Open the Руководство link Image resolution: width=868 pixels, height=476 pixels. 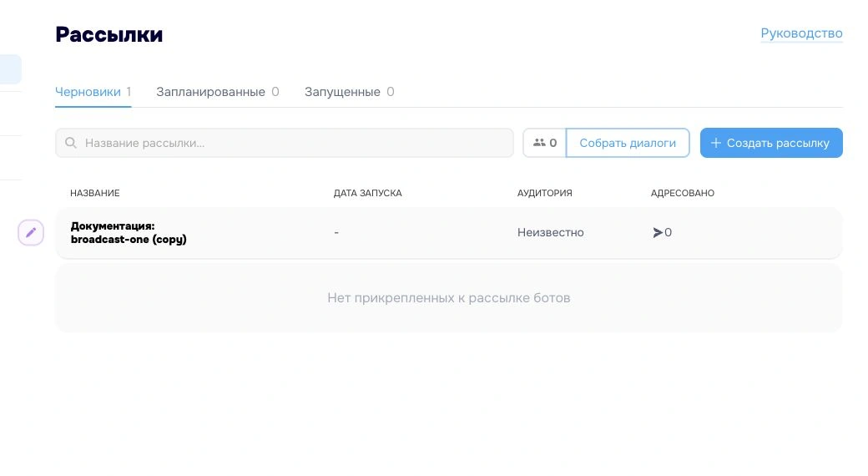click(x=801, y=33)
